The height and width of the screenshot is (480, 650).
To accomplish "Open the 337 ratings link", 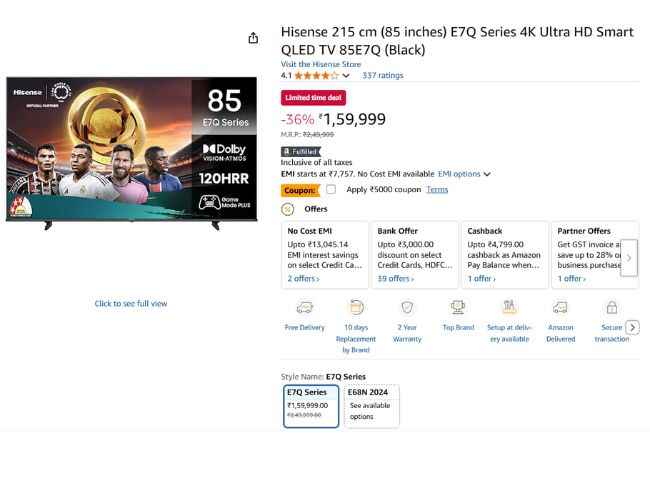I will tap(382, 75).
